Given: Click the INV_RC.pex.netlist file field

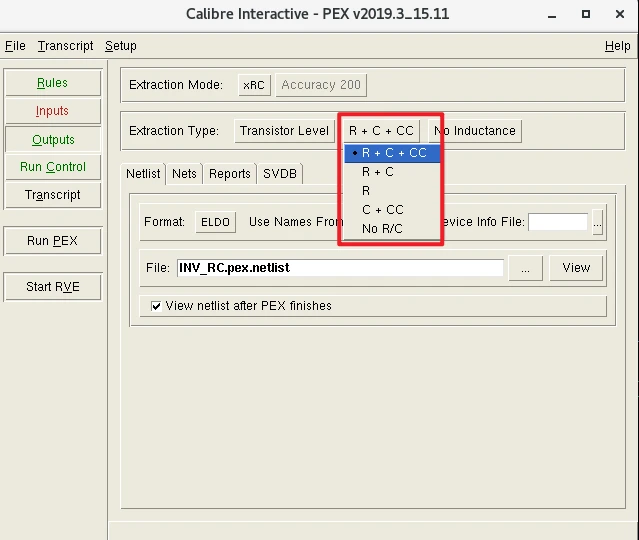Looking at the screenshot, I should coord(340,268).
